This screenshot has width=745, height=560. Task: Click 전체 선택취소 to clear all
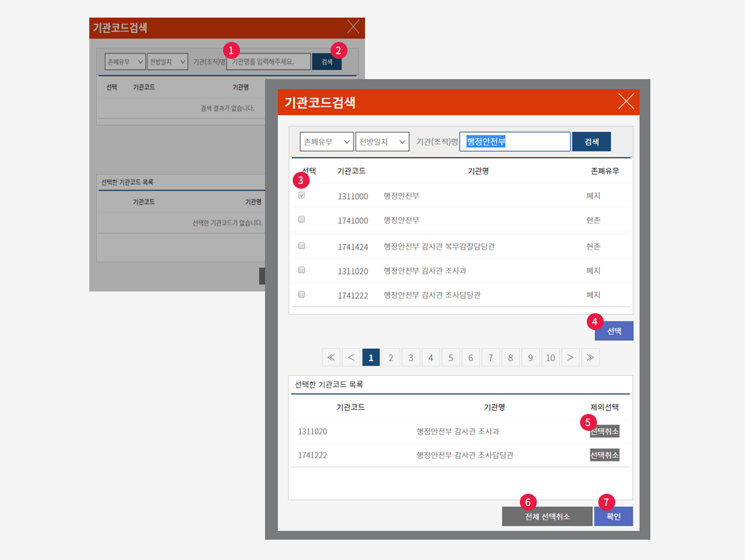pyautogui.click(x=547, y=517)
